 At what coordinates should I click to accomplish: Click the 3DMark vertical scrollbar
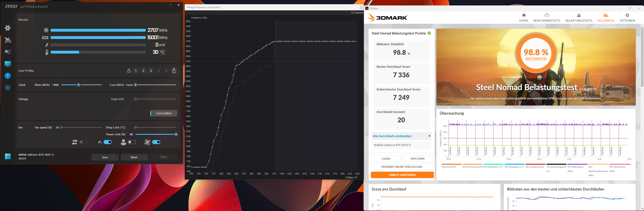coord(642,57)
